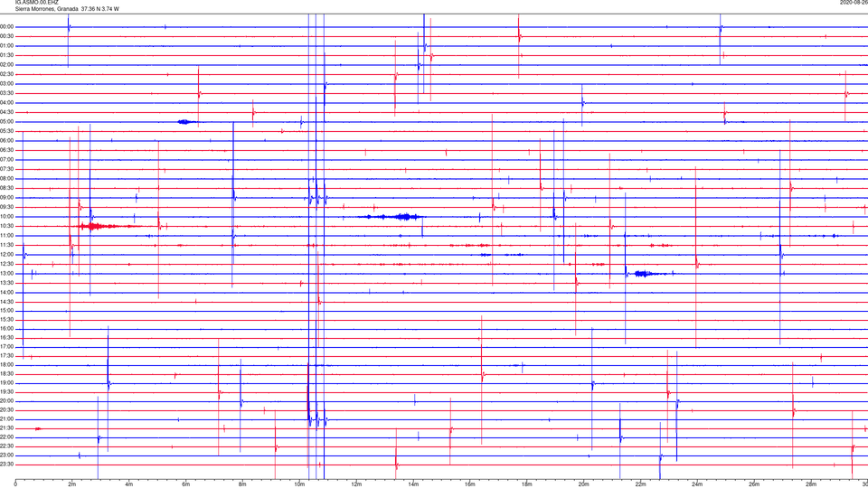The height and width of the screenshot is (488, 868).
Task: Select the 09:00 time label
Action: pos(6,198)
